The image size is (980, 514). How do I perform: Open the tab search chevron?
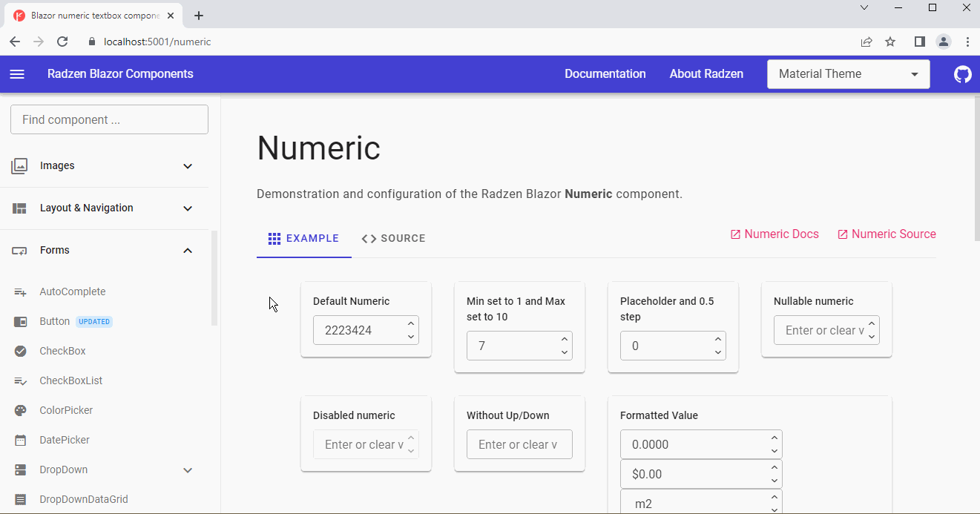coord(864,8)
